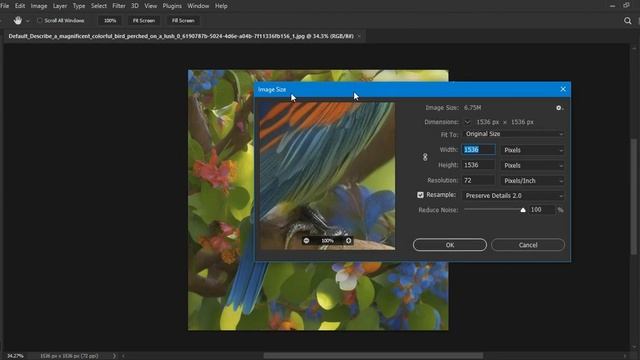Toggle the constrain proportions link icon
The image size is (640, 360).
point(425,157)
